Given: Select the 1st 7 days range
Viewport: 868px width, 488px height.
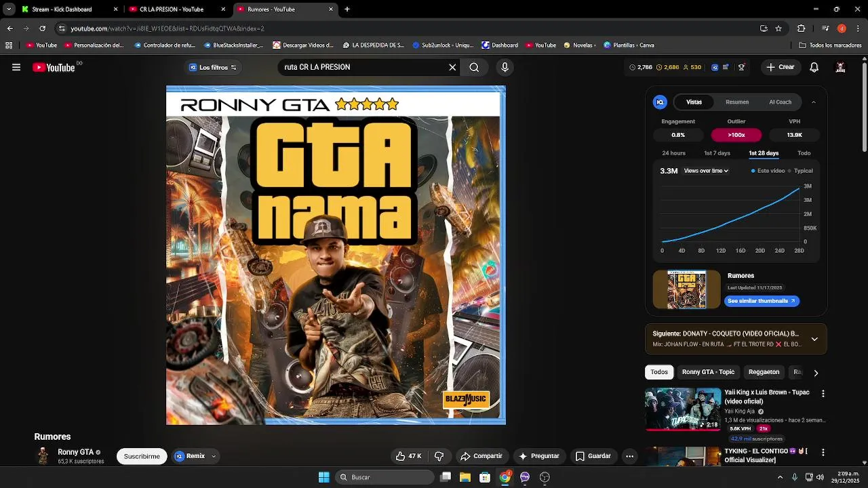Looking at the screenshot, I should 717,153.
